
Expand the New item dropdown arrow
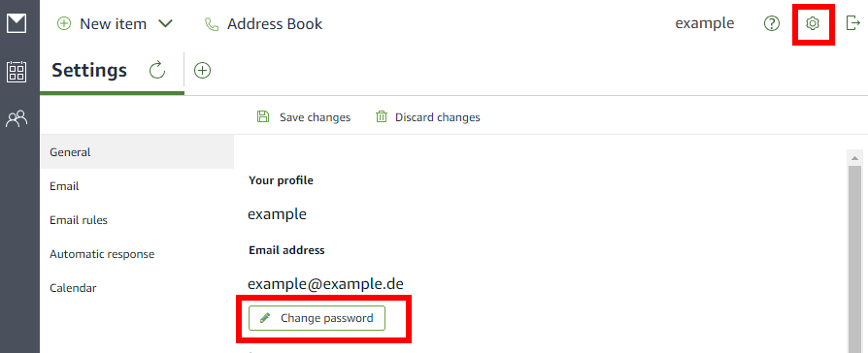pos(165,24)
